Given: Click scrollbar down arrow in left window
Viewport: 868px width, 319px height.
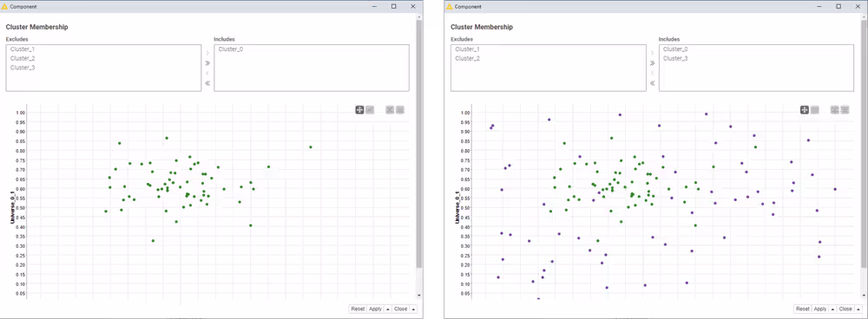Looking at the screenshot, I should [419, 296].
